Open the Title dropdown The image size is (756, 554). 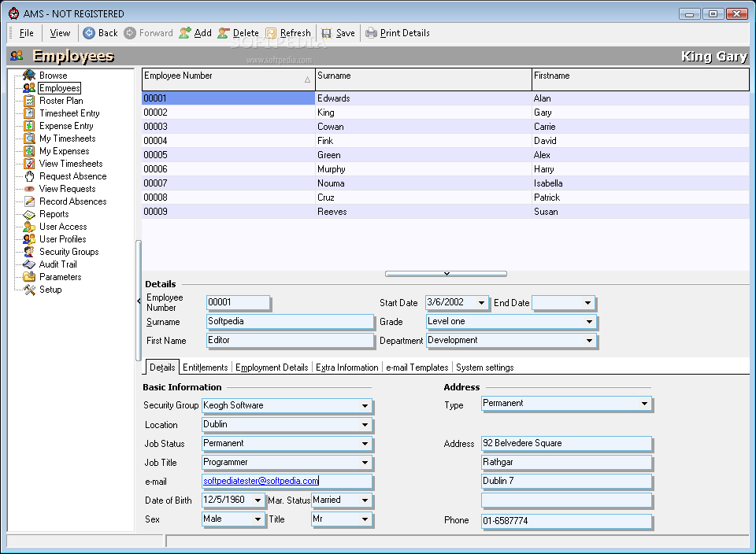[365, 519]
